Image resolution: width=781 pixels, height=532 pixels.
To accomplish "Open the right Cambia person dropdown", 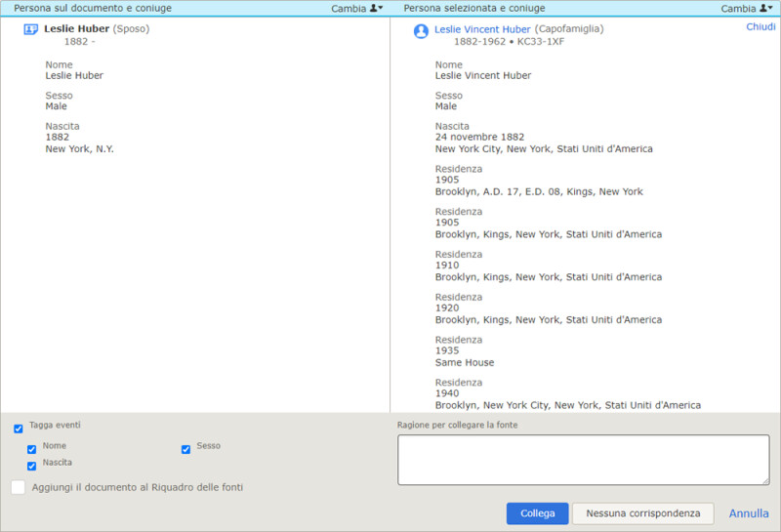I will [x=747, y=9].
